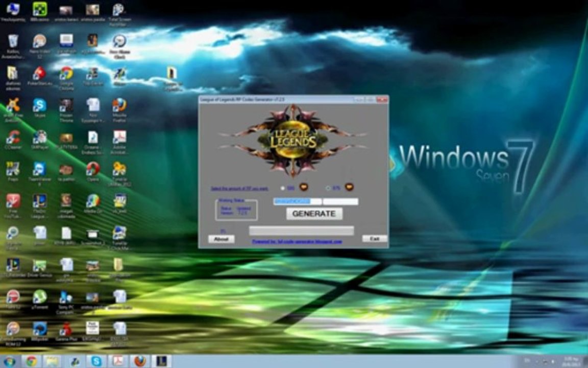588x368 pixels.
Task: Click the generator progress bar
Action: coord(302,231)
